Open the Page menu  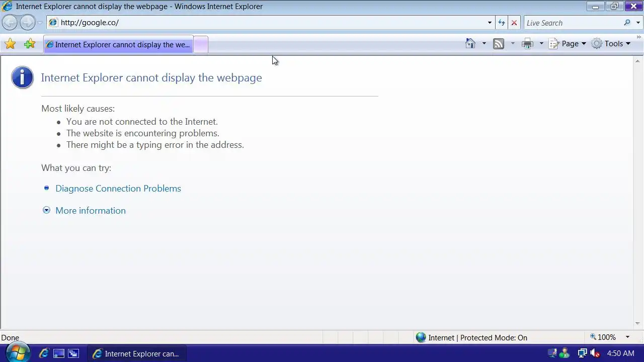point(568,44)
